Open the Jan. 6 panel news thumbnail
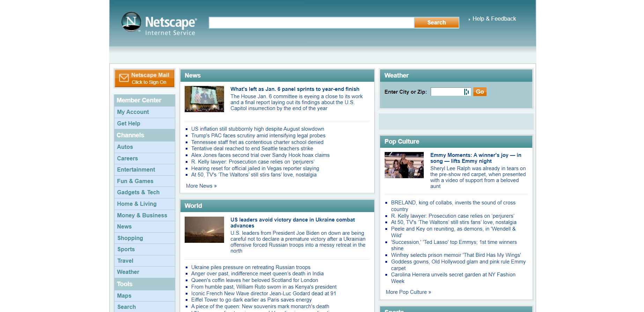Viewport: 644px width, 312px height. pyautogui.click(x=204, y=99)
